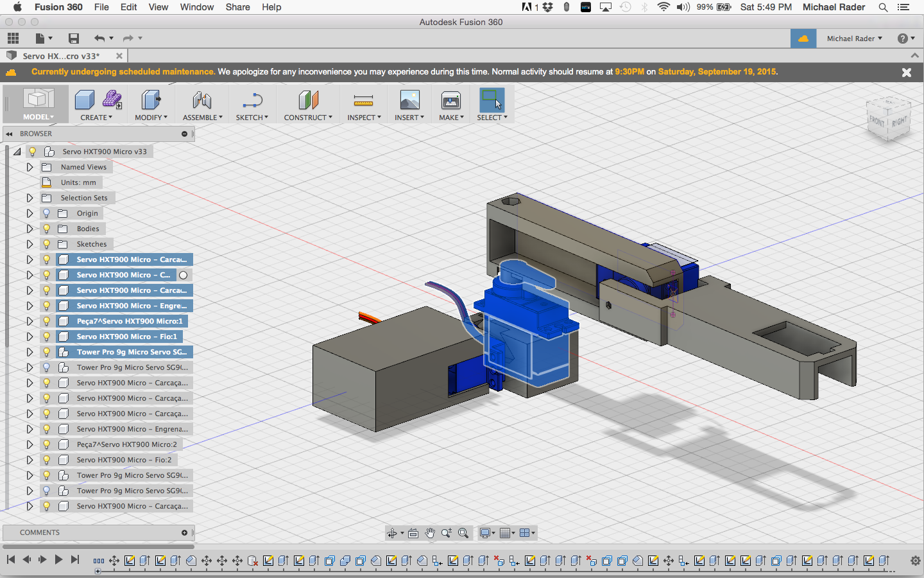Expand the Named Views folder
Viewport: 924px width, 578px height.
pyautogui.click(x=30, y=167)
